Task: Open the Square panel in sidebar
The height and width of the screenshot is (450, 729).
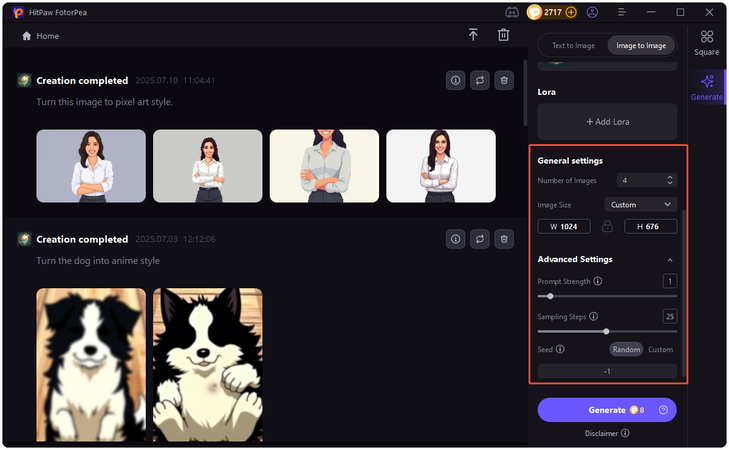Action: 707,43
